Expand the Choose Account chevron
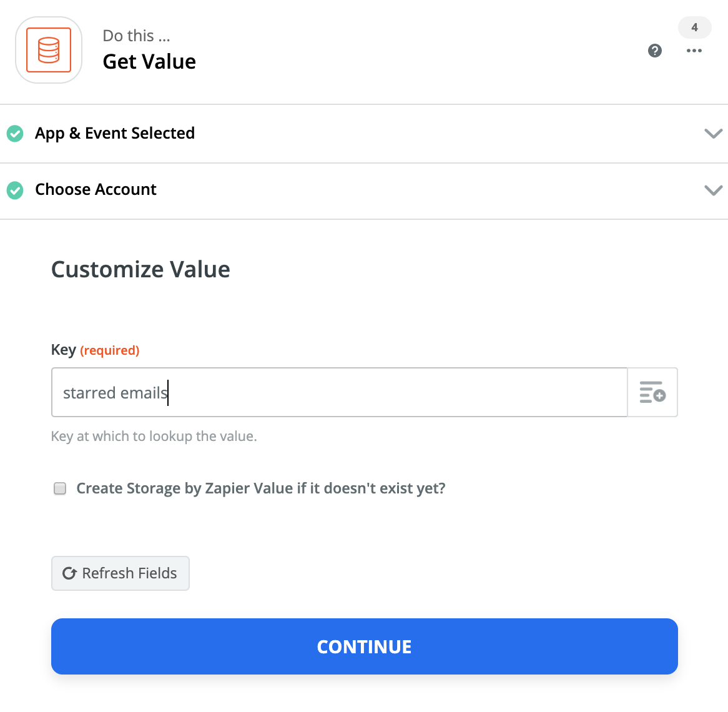 [x=713, y=190]
